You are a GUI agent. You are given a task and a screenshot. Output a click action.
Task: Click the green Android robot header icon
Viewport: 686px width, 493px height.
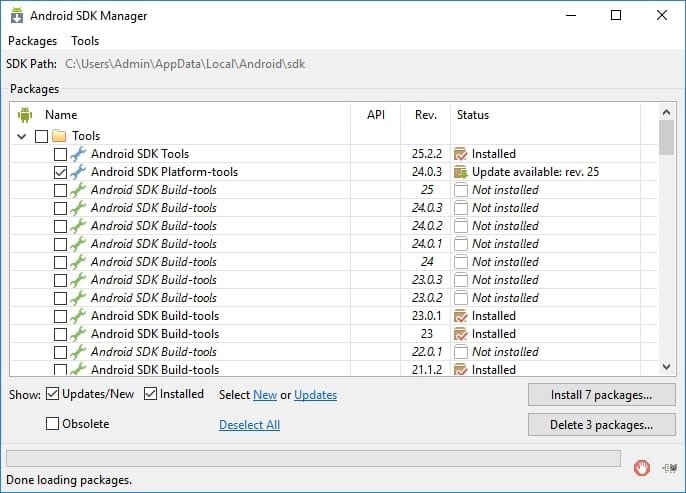pos(25,115)
